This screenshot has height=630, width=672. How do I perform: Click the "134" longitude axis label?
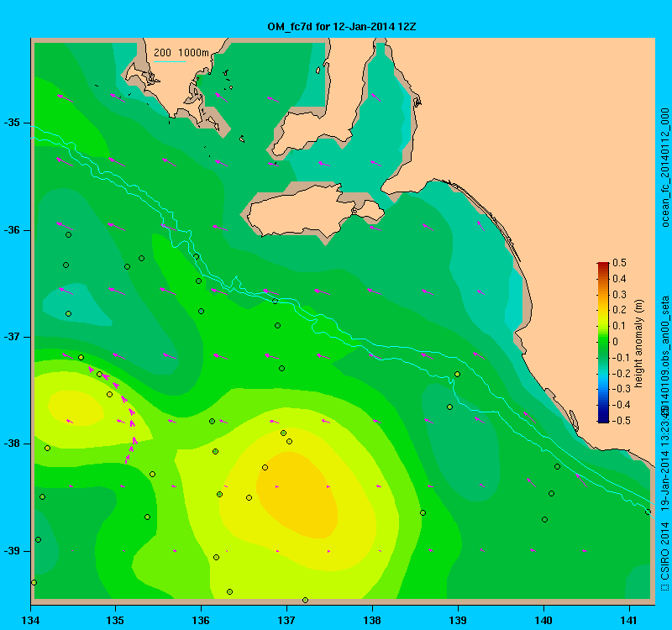[x=30, y=620]
